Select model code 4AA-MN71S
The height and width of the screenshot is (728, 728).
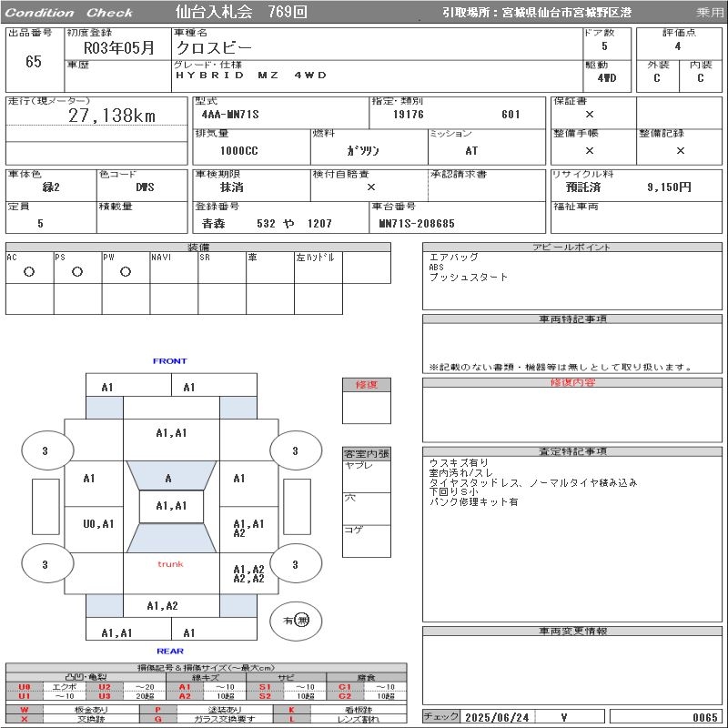tap(230, 115)
